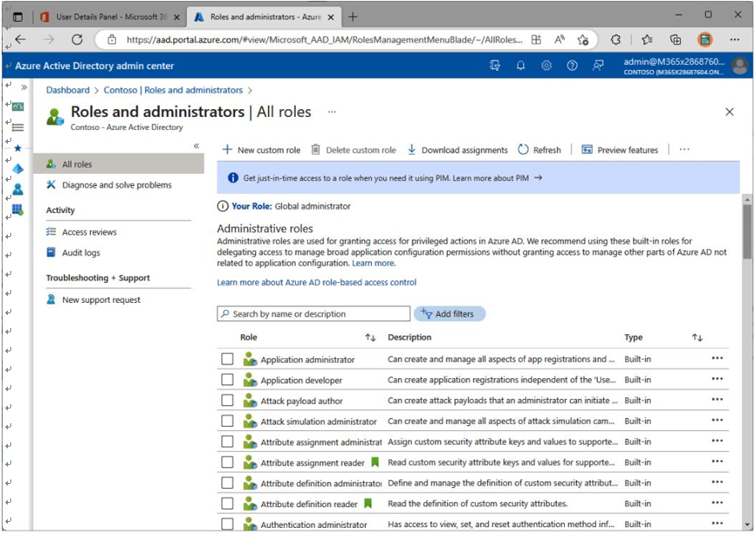Open more options for Attack simulation administrator row
The height and width of the screenshot is (534, 756).
[x=717, y=421]
